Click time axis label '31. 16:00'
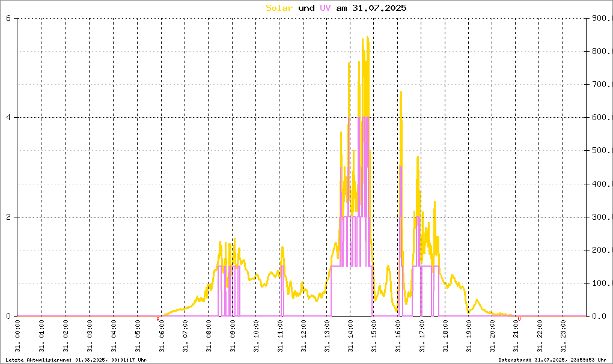The width and height of the screenshot is (613, 364). pos(398,336)
